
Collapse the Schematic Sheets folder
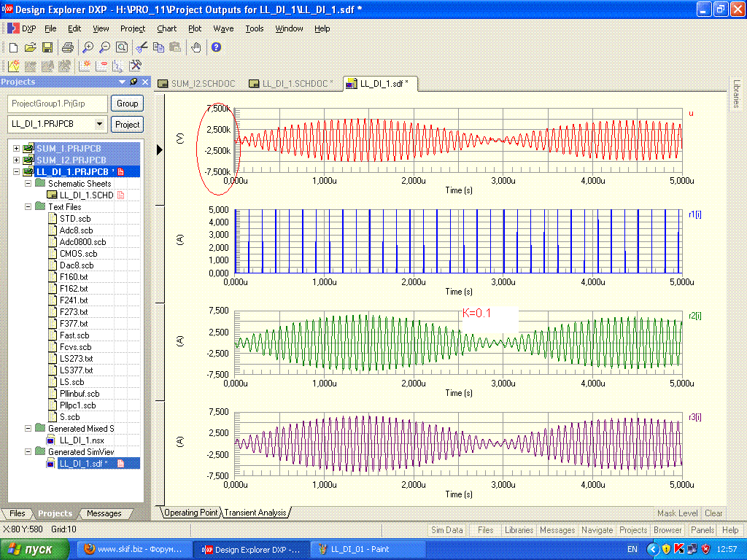pos(28,184)
